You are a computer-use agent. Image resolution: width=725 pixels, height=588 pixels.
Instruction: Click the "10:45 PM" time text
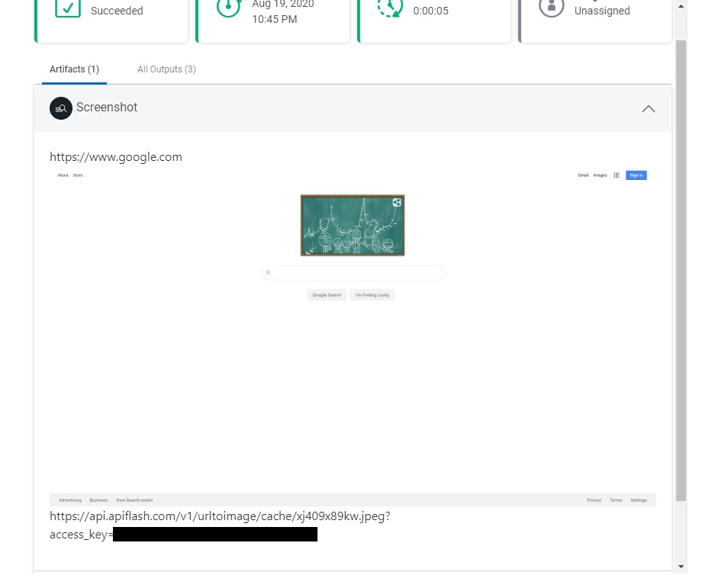(x=275, y=19)
